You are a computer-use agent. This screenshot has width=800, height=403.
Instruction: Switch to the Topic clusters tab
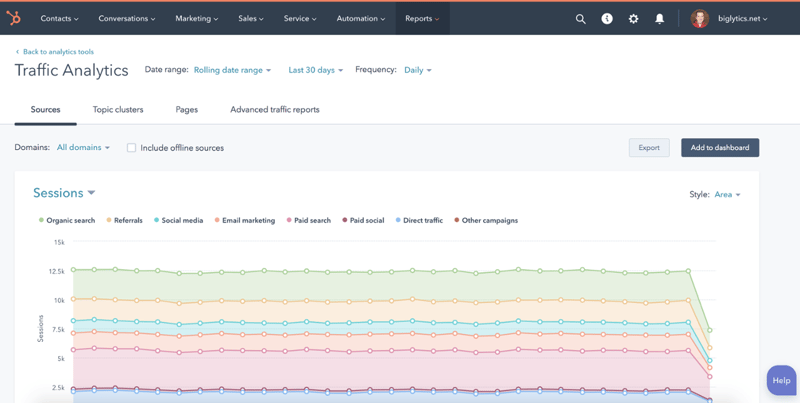[x=118, y=110]
